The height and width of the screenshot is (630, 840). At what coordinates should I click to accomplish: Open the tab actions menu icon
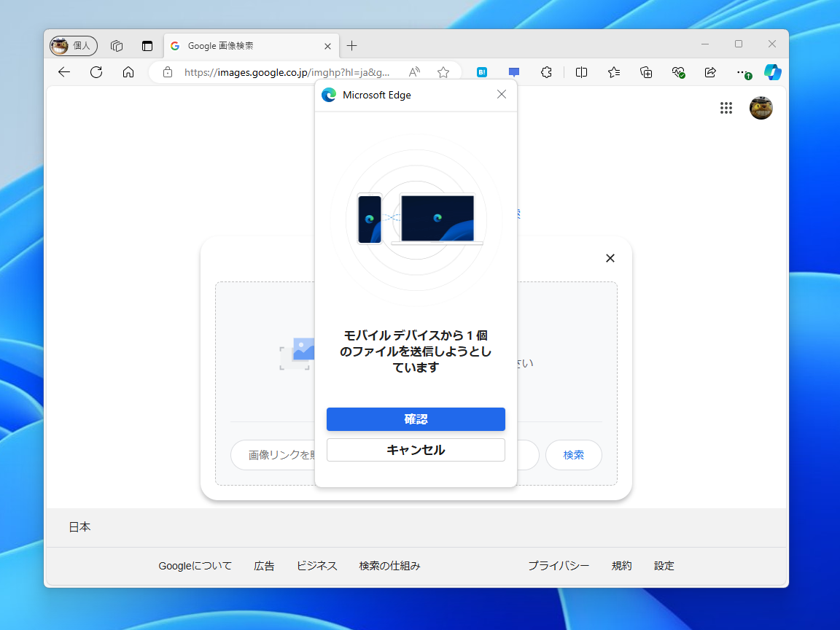(x=147, y=45)
